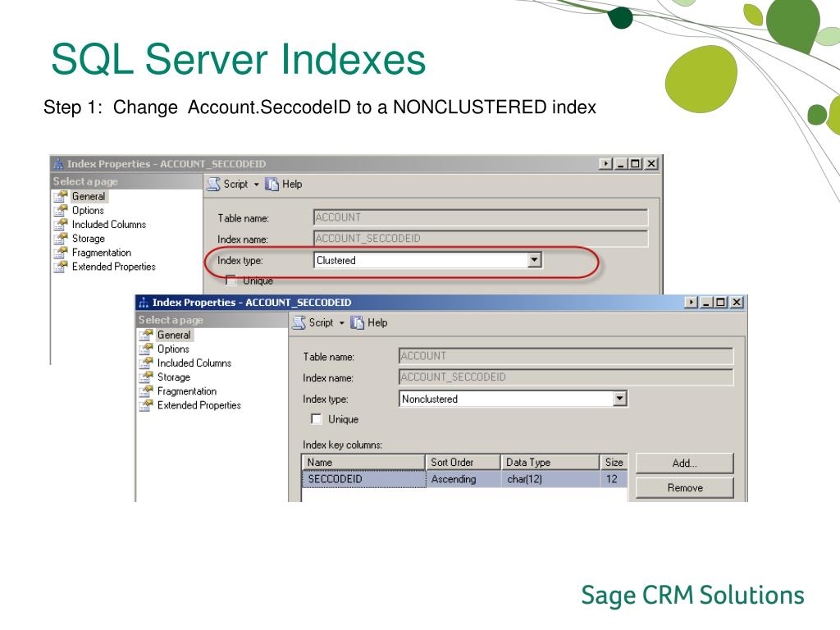Click Fragmentation page icon in back window
The width and height of the screenshot is (840, 630).
click(x=61, y=253)
